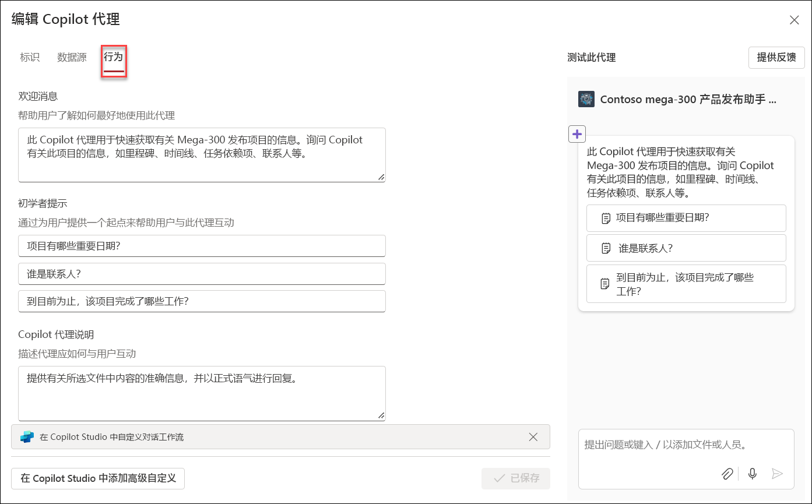Click the Copilot Studio logo icon in banner
Screen dimensions: 812x504
(27, 437)
